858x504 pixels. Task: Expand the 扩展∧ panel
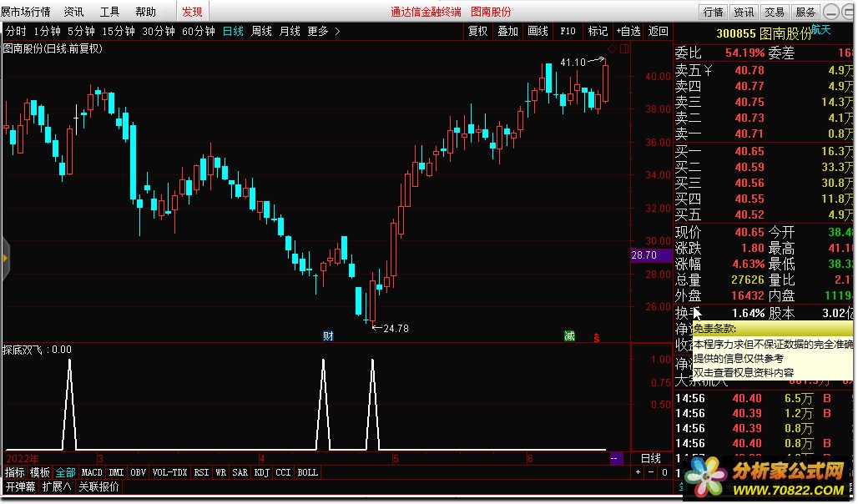tap(57, 486)
